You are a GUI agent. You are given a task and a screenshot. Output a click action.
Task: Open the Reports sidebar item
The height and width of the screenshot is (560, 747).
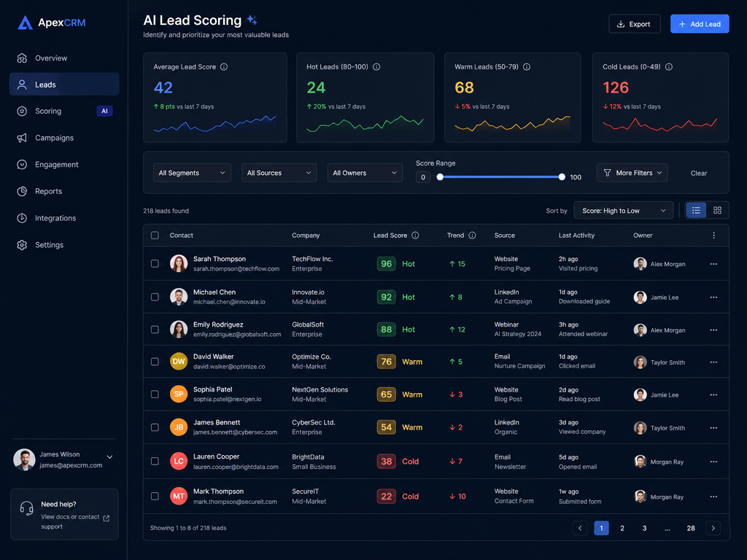(x=64, y=191)
